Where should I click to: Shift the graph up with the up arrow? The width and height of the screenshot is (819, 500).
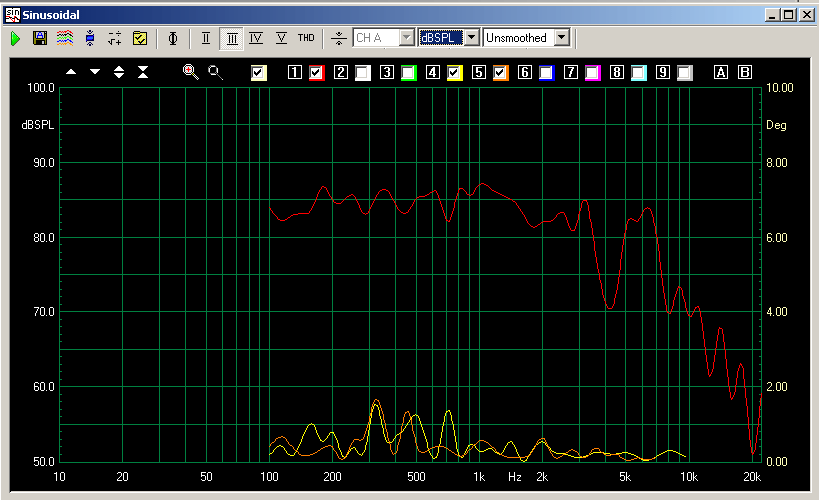71,72
